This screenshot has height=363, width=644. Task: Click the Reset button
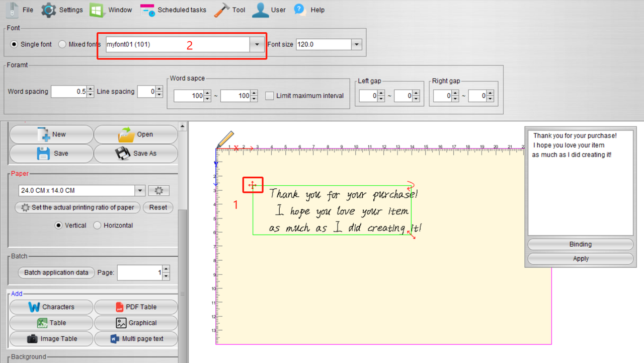point(158,207)
